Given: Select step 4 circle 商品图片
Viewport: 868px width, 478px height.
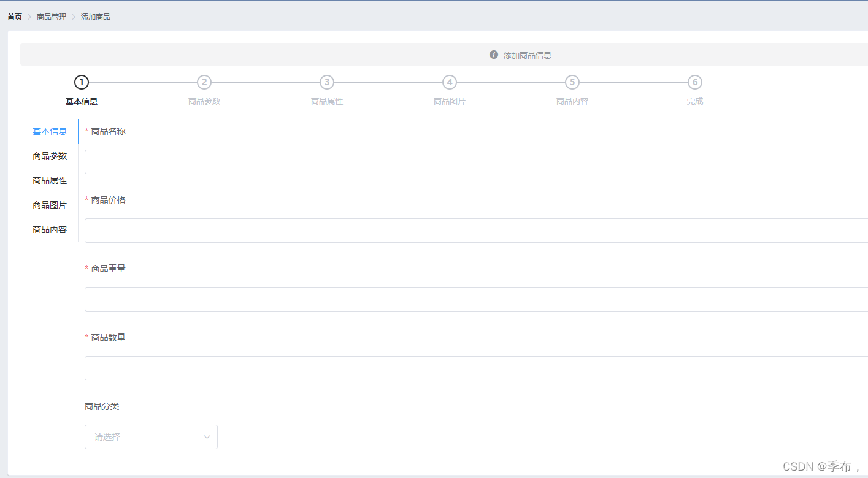Looking at the screenshot, I should tap(450, 82).
